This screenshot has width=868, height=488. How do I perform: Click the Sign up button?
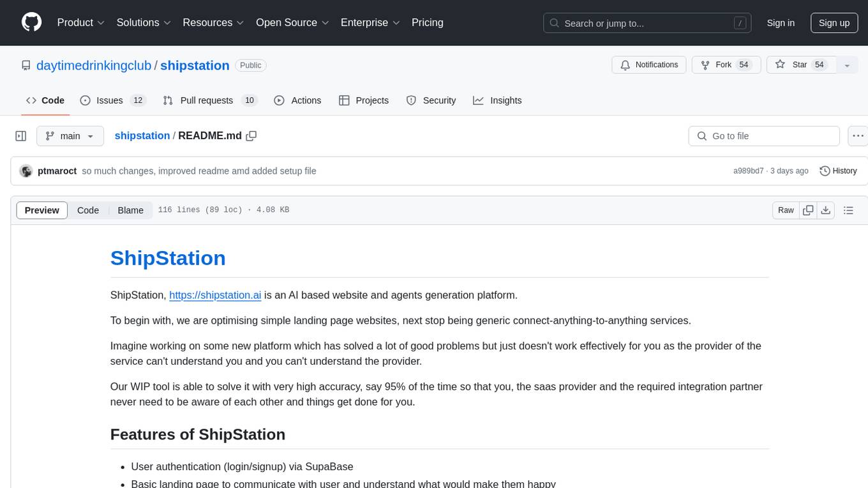click(x=834, y=23)
